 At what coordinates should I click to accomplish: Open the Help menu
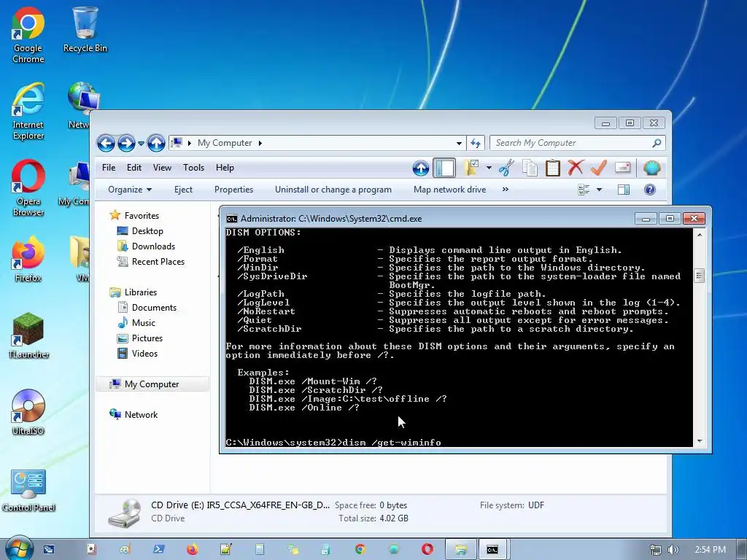click(x=225, y=168)
